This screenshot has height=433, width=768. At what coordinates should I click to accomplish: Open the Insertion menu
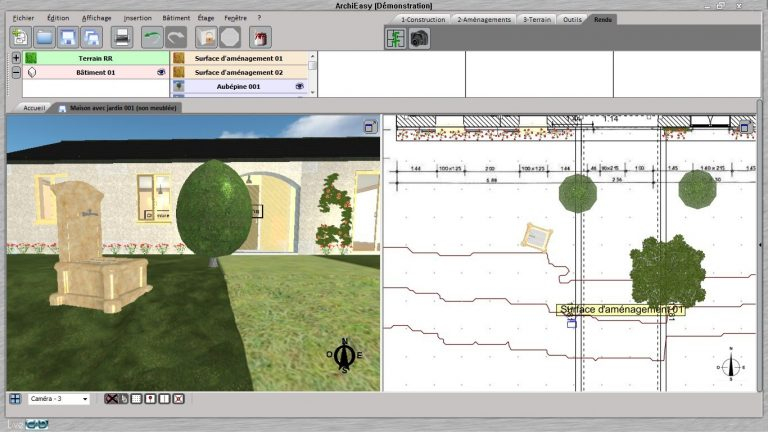pos(137,18)
